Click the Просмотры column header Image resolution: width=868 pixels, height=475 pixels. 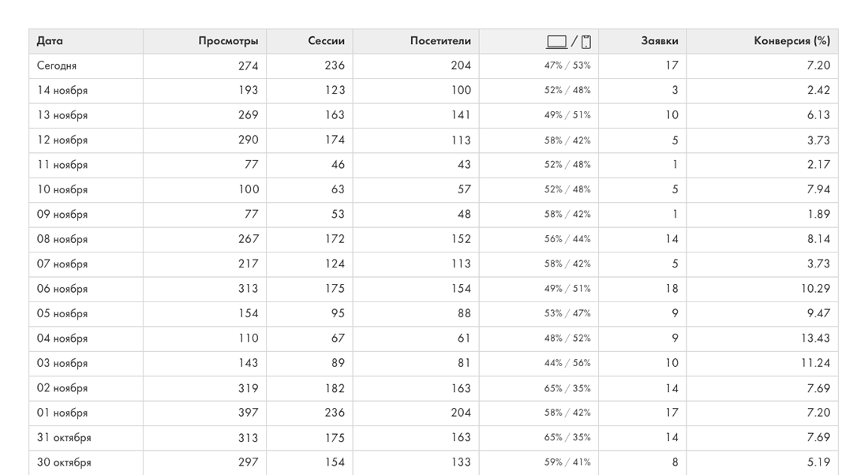pyautogui.click(x=228, y=41)
